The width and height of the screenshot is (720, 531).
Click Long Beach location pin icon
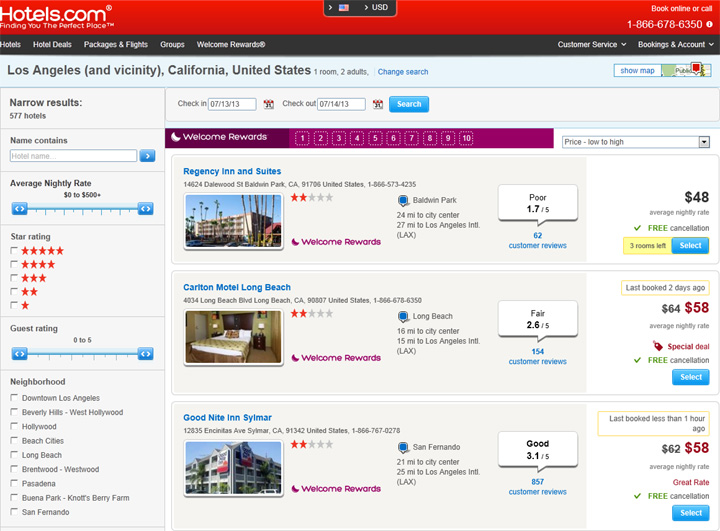[x=403, y=316]
